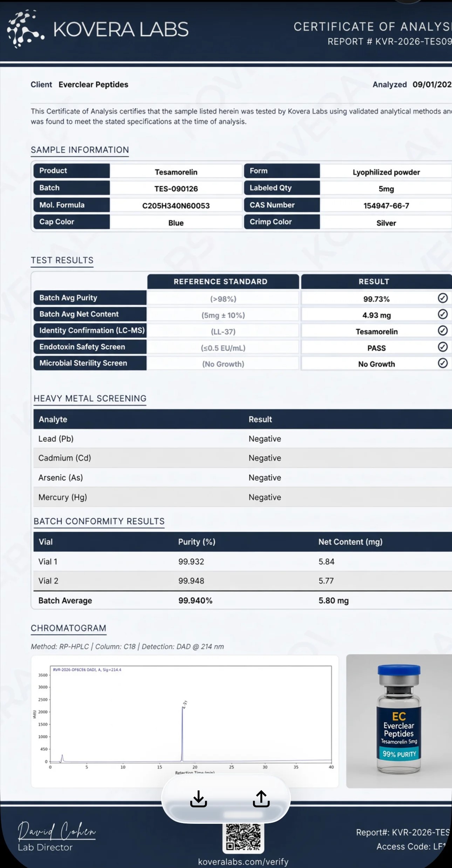
Task: Click the Reference Standard column header
Action: coord(223,282)
